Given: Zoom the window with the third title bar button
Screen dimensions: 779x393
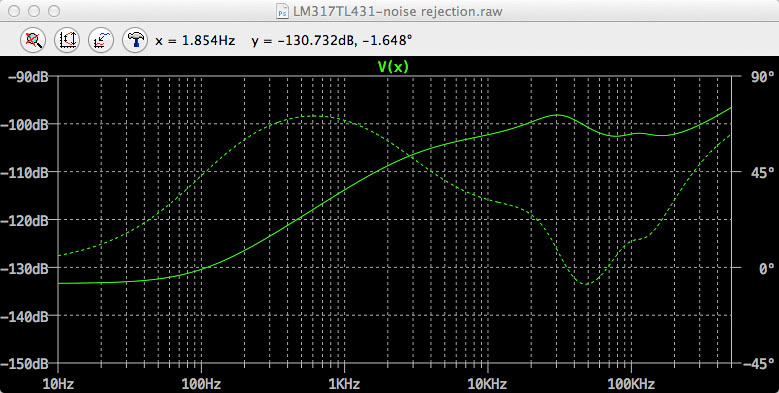Looking at the screenshot, I should [54, 11].
